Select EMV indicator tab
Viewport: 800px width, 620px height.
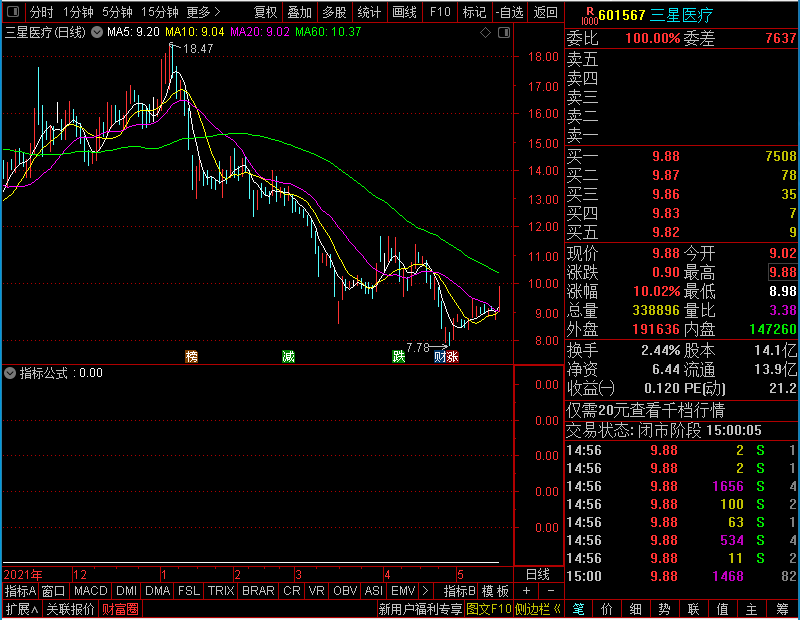[403, 591]
